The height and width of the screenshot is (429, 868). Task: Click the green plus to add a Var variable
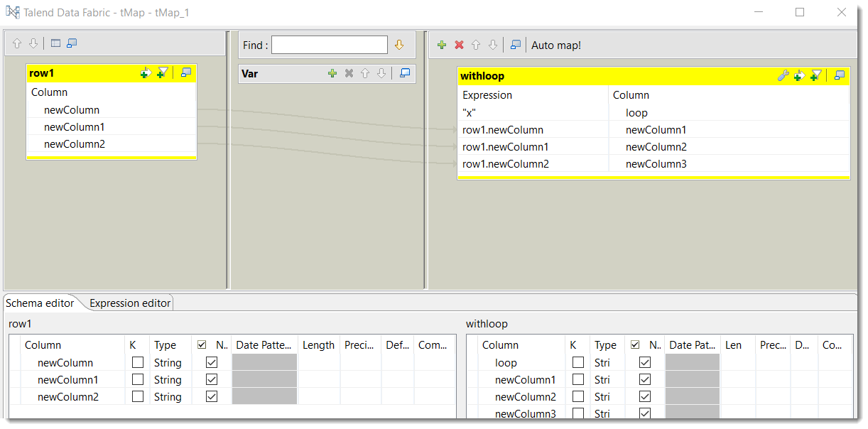[332, 73]
